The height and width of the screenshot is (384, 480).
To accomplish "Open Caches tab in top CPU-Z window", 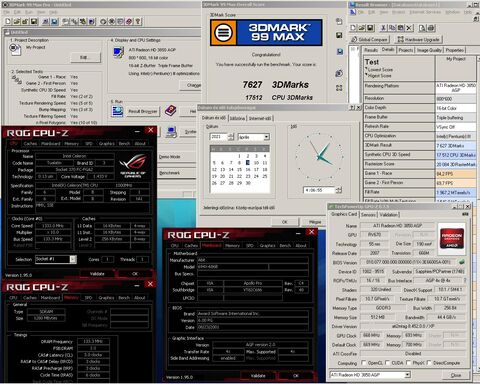I will [30, 144].
